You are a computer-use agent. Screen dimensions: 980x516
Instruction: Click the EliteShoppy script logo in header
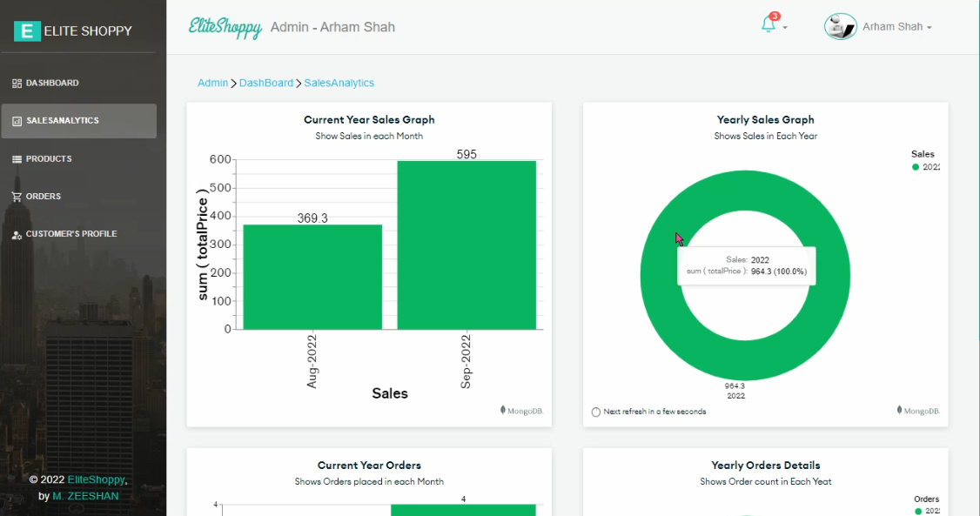pyautogui.click(x=225, y=28)
